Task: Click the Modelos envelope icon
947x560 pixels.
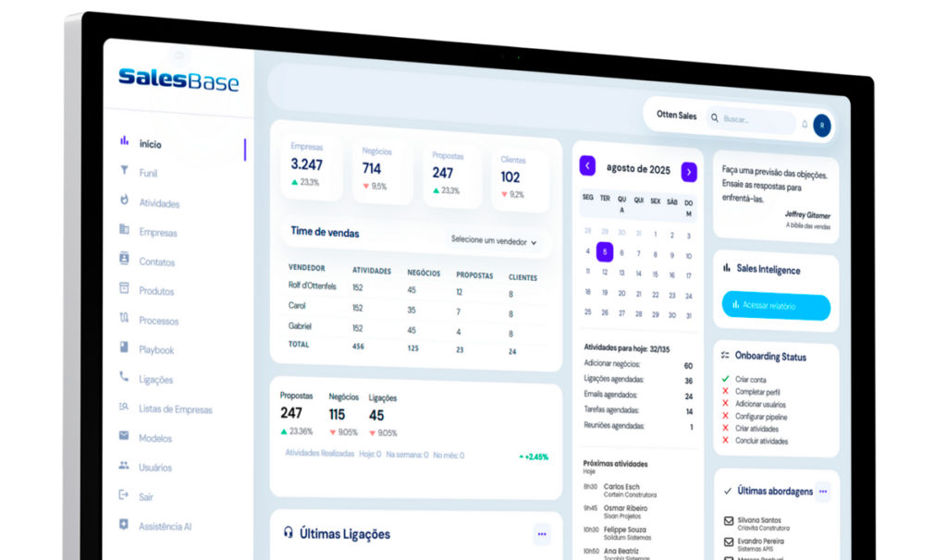Action: 124,436
